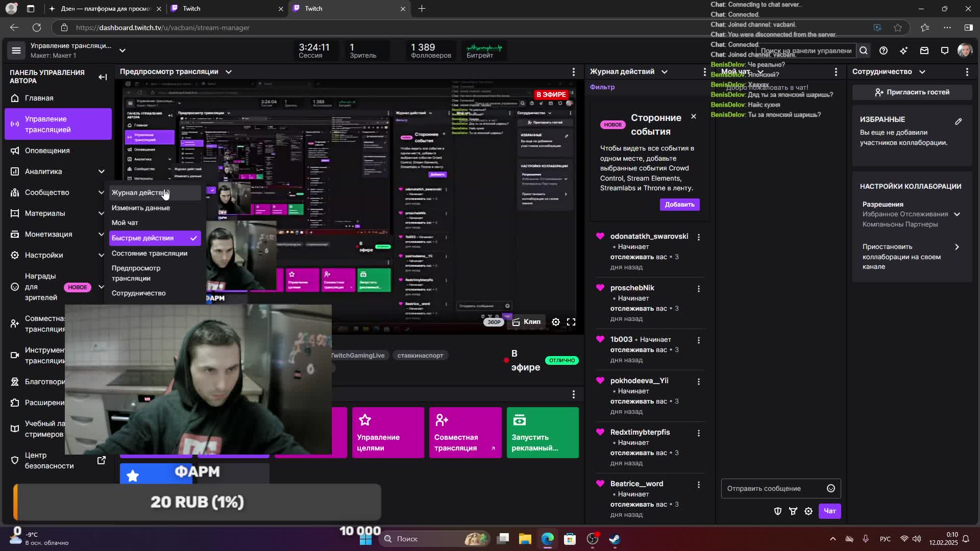
Task: Collapse the creator dashboard sidebar arrow
Action: coord(103,77)
